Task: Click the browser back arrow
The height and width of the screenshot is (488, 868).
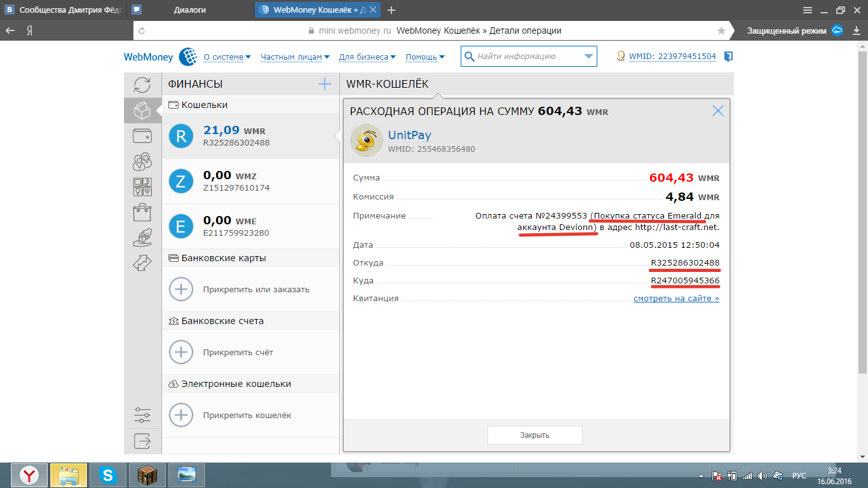Action: (x=10, y=30)
